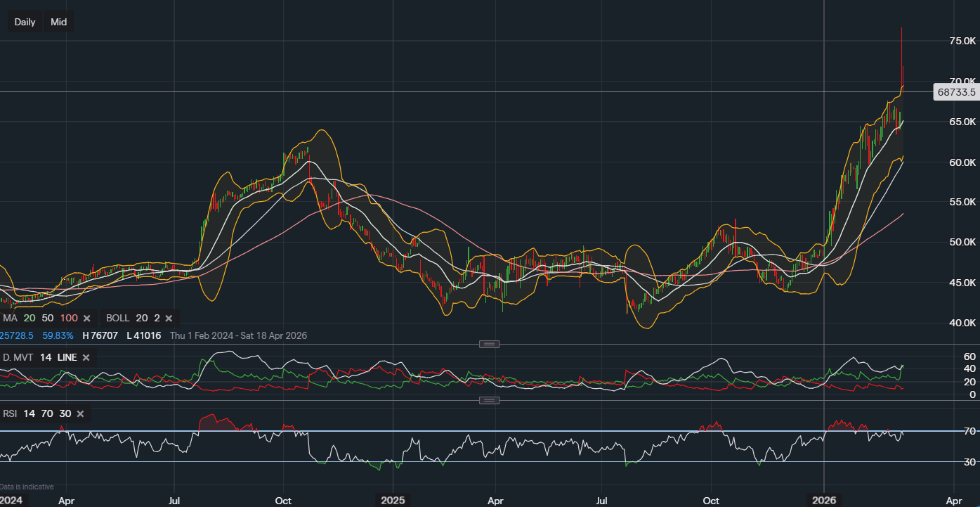Click the RSI indicator label
This screenshot has height=507, width=980.
click(x=10, y=413)
